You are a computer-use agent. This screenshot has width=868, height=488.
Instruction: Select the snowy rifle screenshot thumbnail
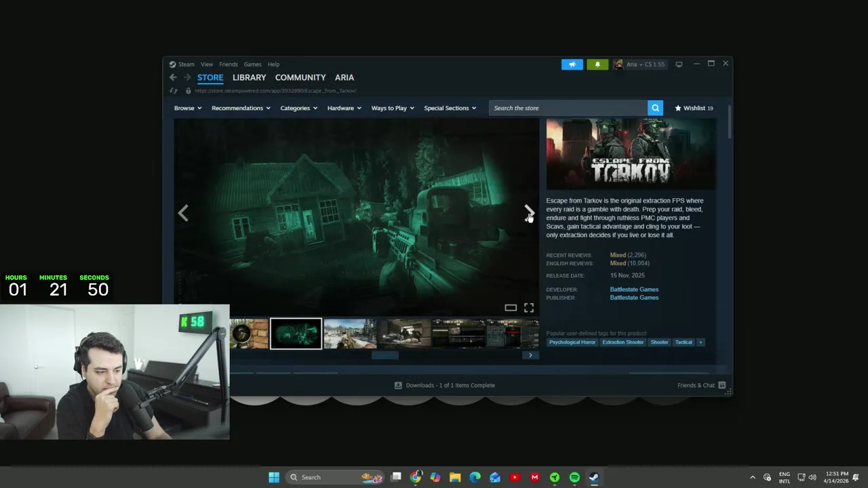pyautogui.click(x=350, y=333)
